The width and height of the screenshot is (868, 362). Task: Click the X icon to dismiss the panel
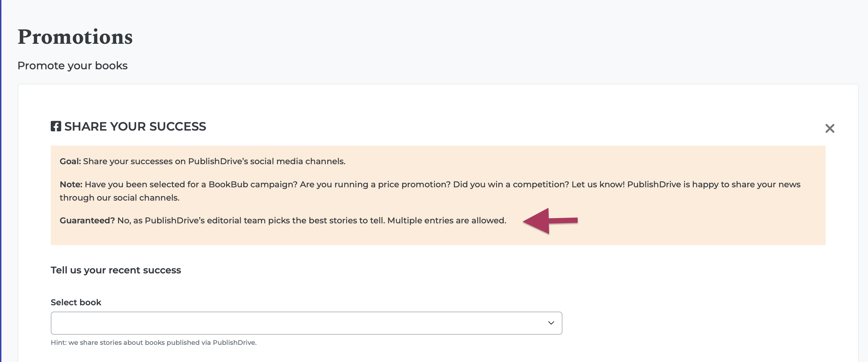(x=830, y=128)
